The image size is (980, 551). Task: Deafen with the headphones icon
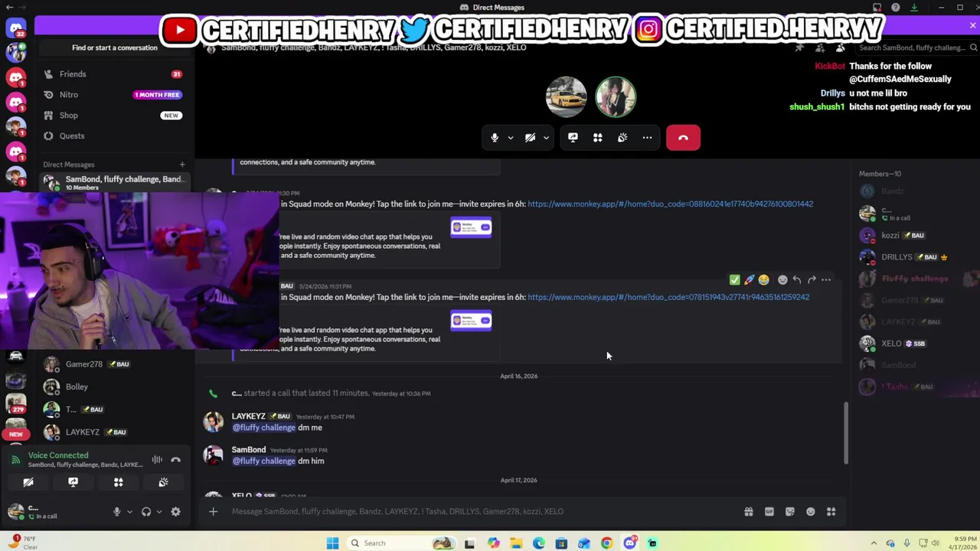click(146, 512)
